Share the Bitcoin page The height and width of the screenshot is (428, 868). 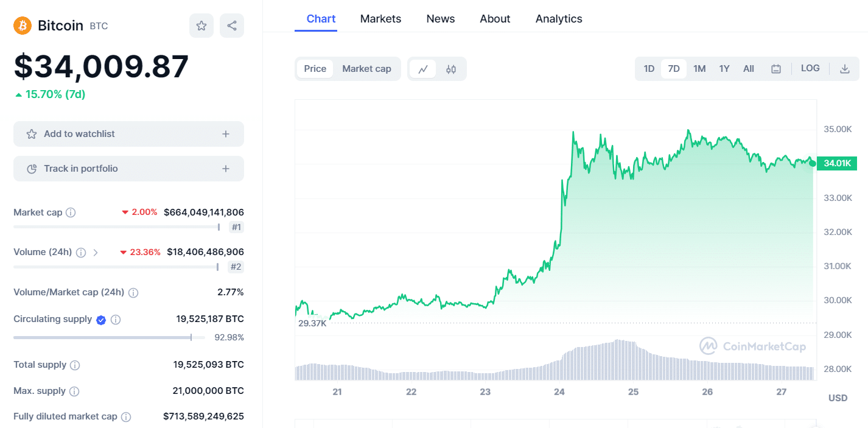231,25
